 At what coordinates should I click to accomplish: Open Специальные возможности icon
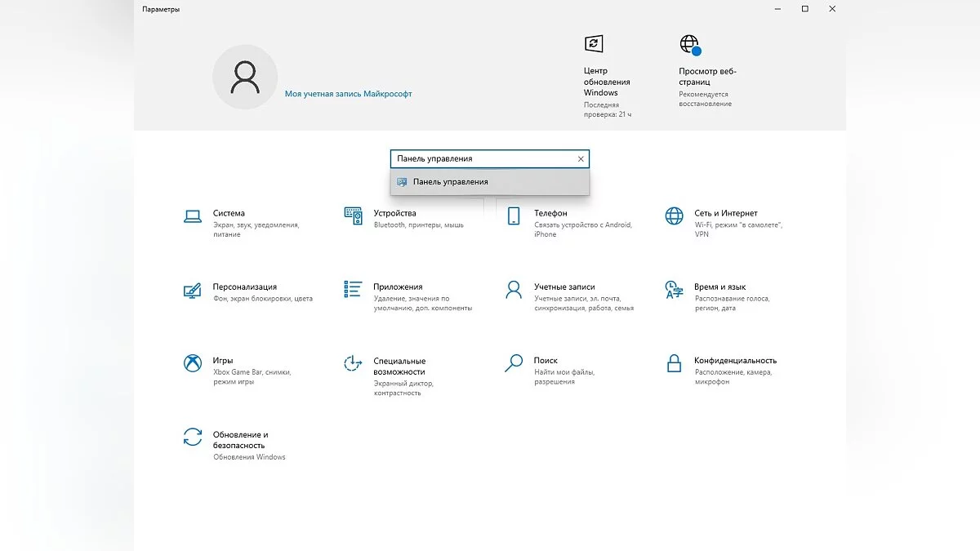tap(353, 363)
